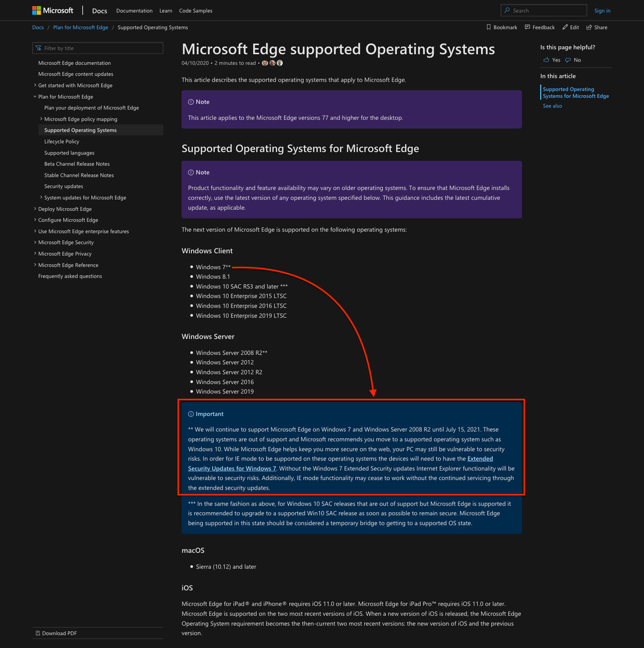
Task: Jump to See also section
Action: tap(552, 106)
